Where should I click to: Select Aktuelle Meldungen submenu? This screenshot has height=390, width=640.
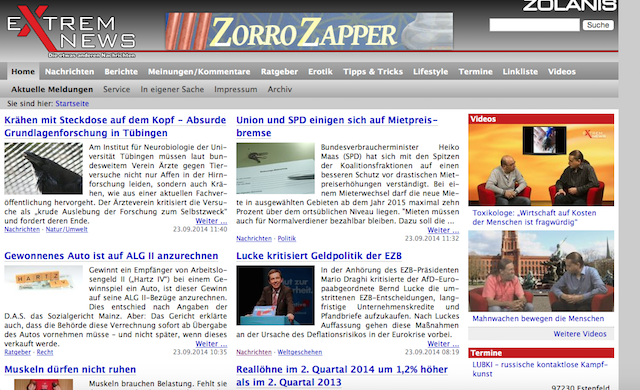tap(52, 89)
